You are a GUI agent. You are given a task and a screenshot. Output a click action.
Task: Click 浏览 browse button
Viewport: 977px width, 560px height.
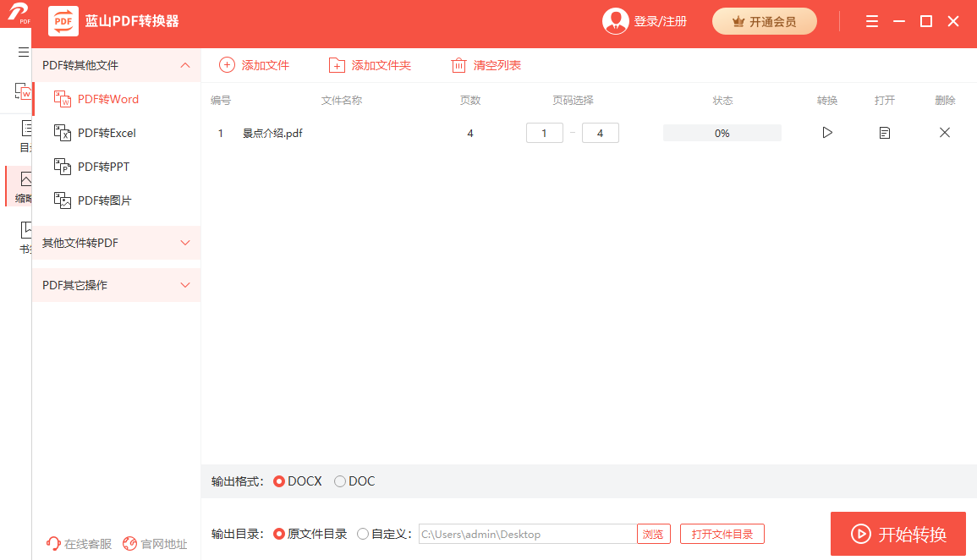pyautogui.click(x=653, y=534)
